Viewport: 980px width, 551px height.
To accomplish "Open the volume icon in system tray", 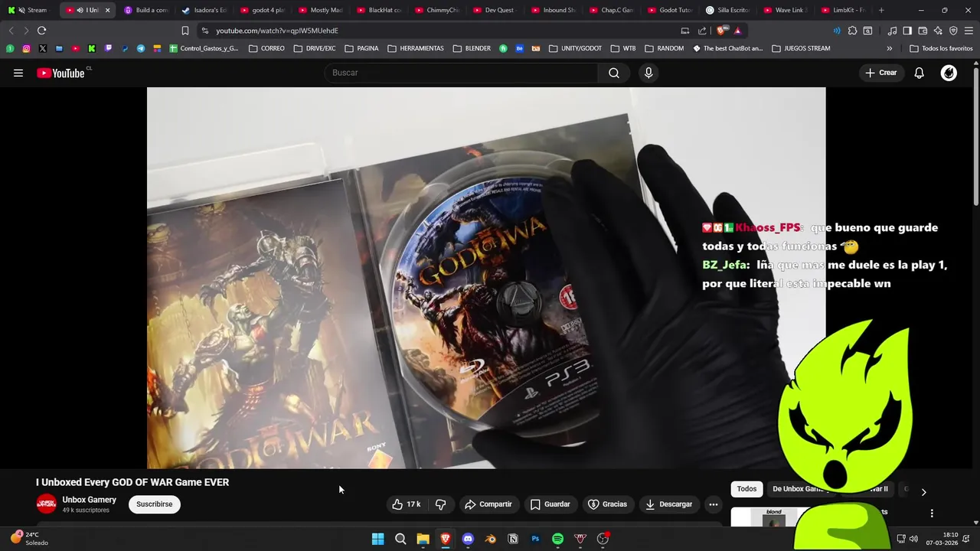I will 913,539.
